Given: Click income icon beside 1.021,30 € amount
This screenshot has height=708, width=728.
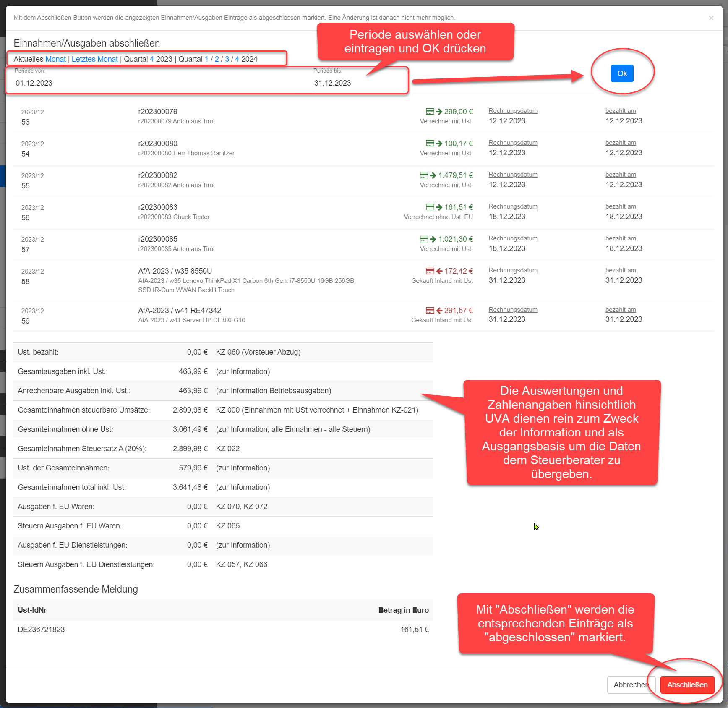Looking at the screenshot, I should pyautogui.click(x=428, y=239).
